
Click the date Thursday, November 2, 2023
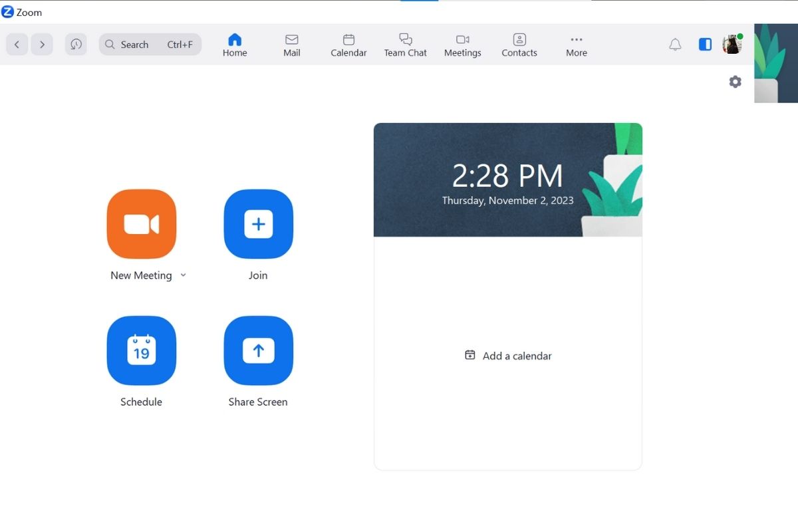[x=507, y=200]
